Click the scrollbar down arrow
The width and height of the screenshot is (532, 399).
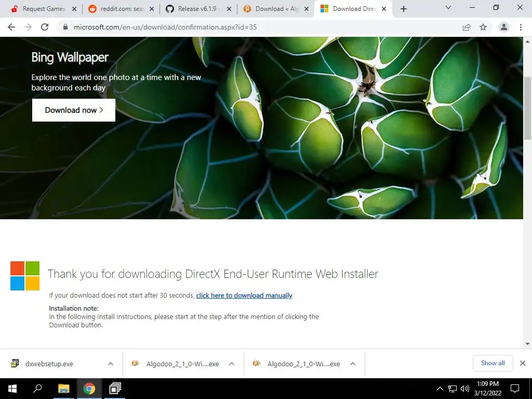(528, 344)
